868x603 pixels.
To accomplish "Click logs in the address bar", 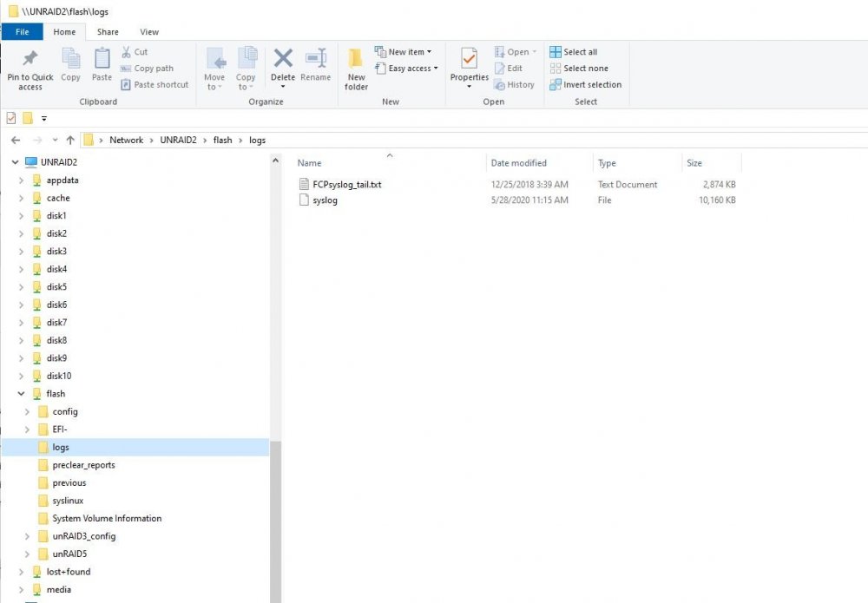I will [x=258, y=140].
